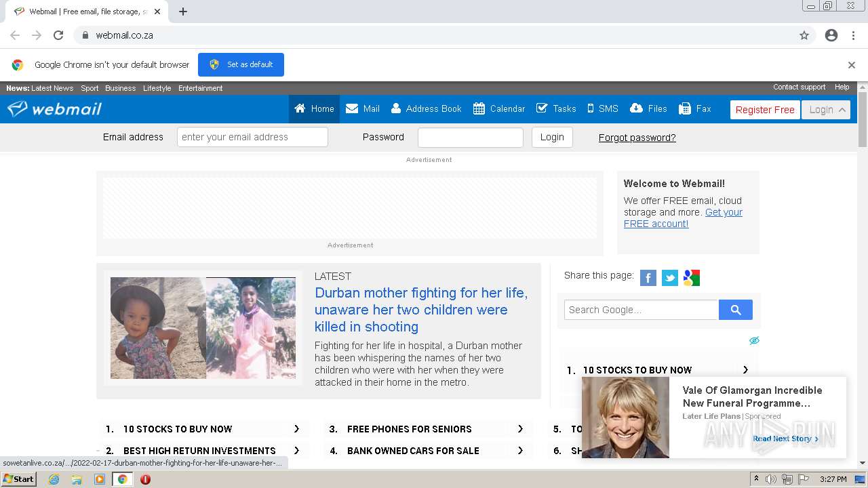
Task: Dismiss the default browser notification bar
Action: coord(851,65)
